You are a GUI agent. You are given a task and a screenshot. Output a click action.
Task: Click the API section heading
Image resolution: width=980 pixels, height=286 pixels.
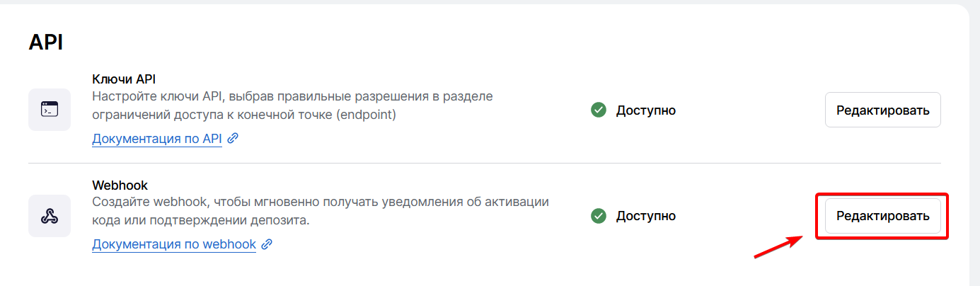pyautogui.click(x=46, y=42)
